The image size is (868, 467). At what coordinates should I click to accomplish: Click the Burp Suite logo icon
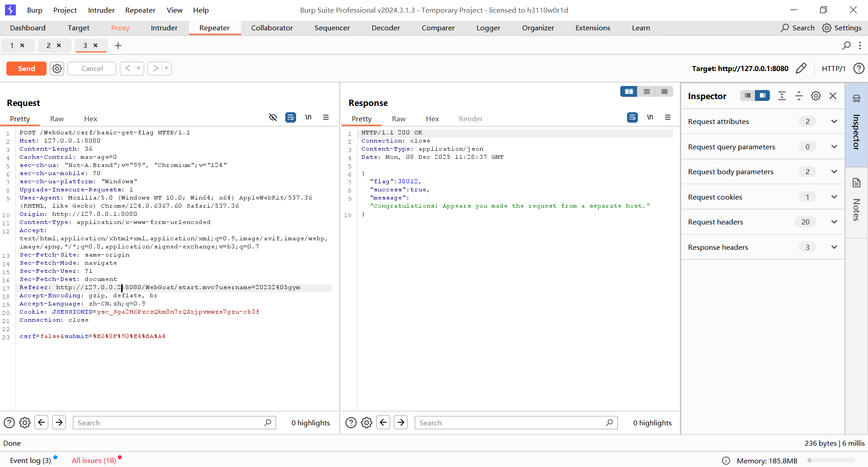pos(10,10)
